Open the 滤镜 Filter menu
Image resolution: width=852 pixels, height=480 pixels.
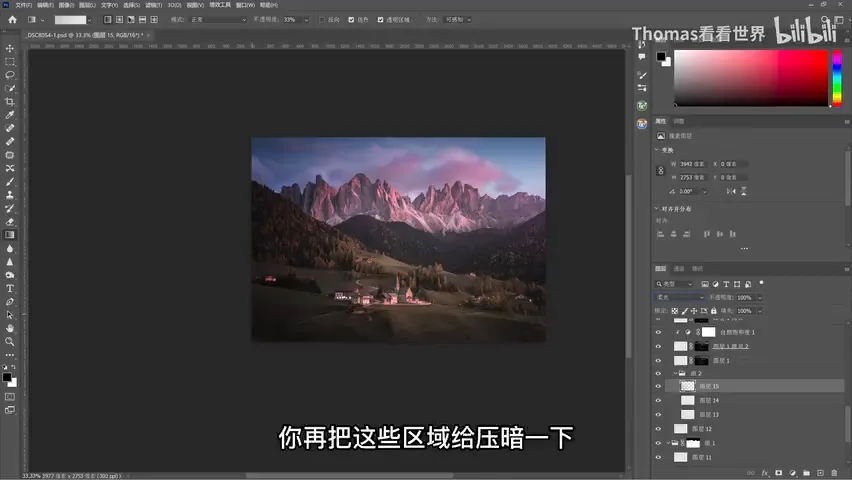[x=154, y=5]
